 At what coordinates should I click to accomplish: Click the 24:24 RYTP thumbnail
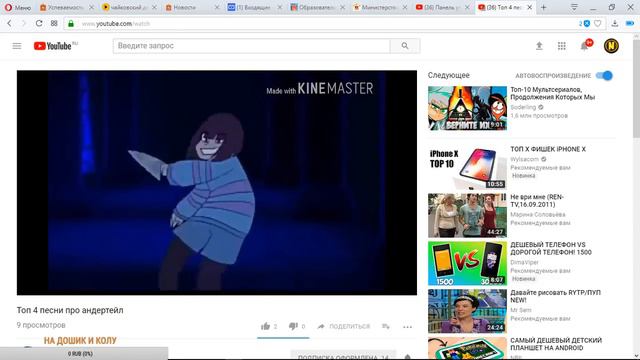click(467, 311)
